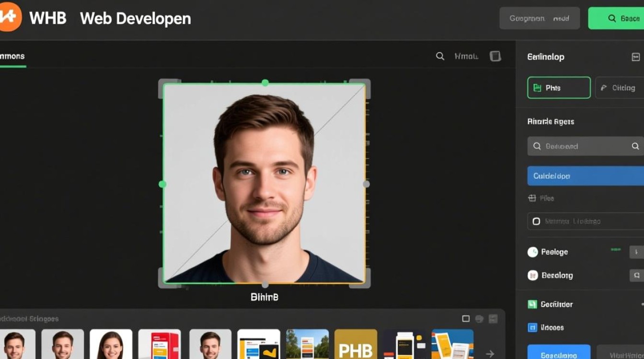Viewport: 644px width, 359px height.
Task: Click the orange WHB logo icon
Action: 9,18
